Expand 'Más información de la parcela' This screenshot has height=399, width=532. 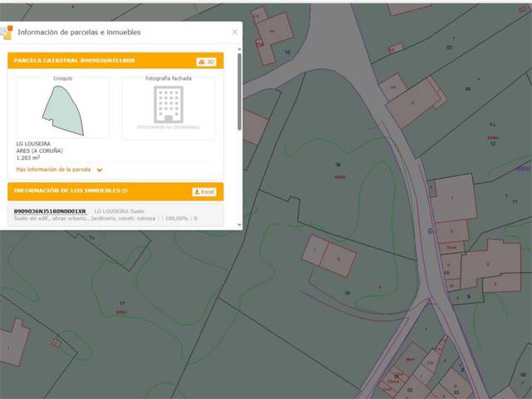[54, 169]
